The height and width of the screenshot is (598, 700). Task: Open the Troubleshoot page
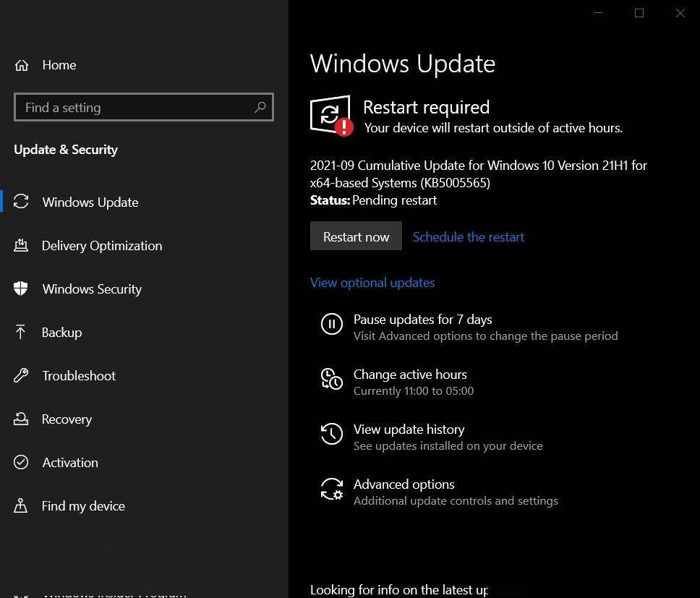click(79, 376)
